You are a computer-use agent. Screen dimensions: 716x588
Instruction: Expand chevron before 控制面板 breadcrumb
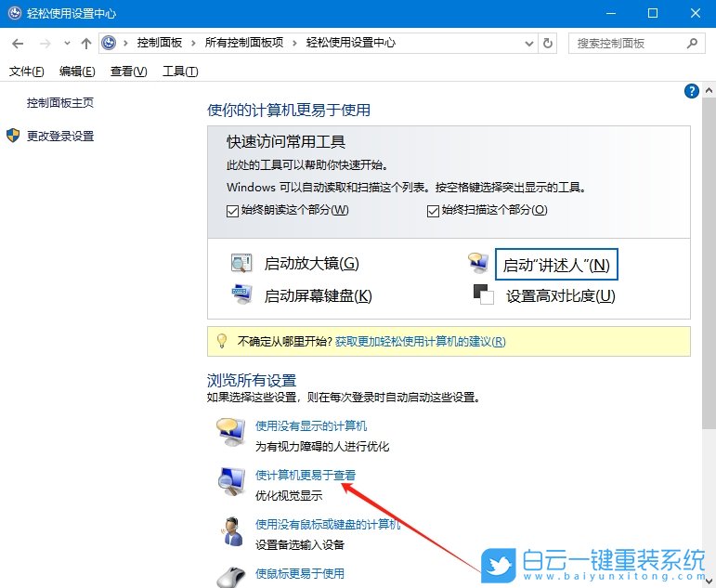125,44
